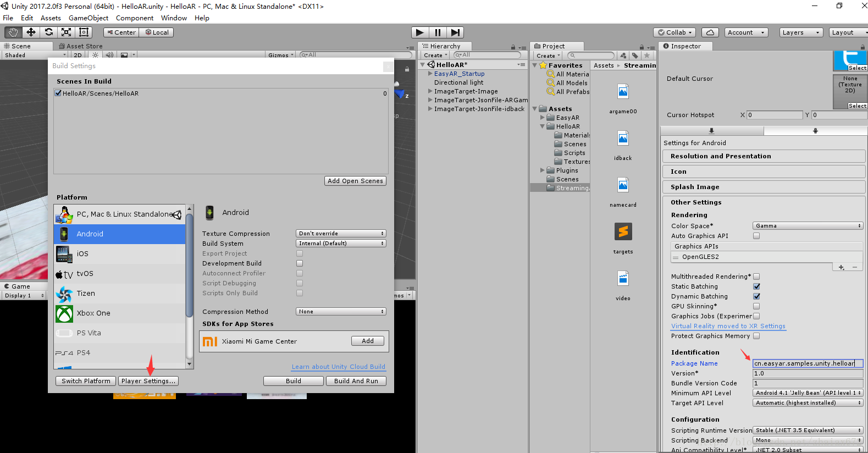Enable Multithreaded Rendering checkbox
This screenshot has width=868, height=453.
tap(756, 277)
